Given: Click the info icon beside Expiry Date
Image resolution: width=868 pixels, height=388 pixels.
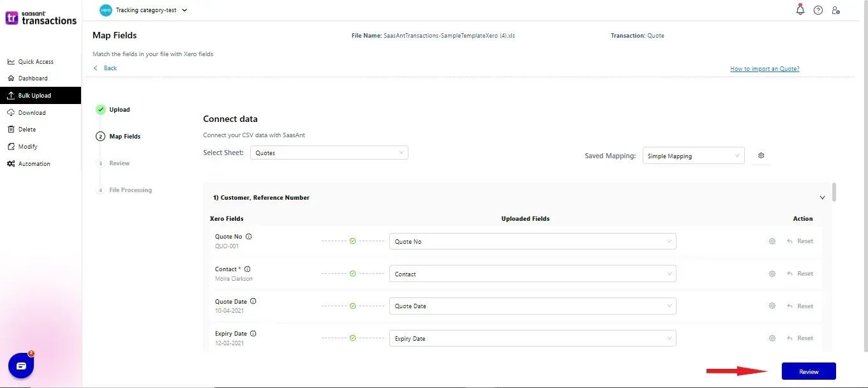Looking at the screenshot, I should click(x=253, y=333).
